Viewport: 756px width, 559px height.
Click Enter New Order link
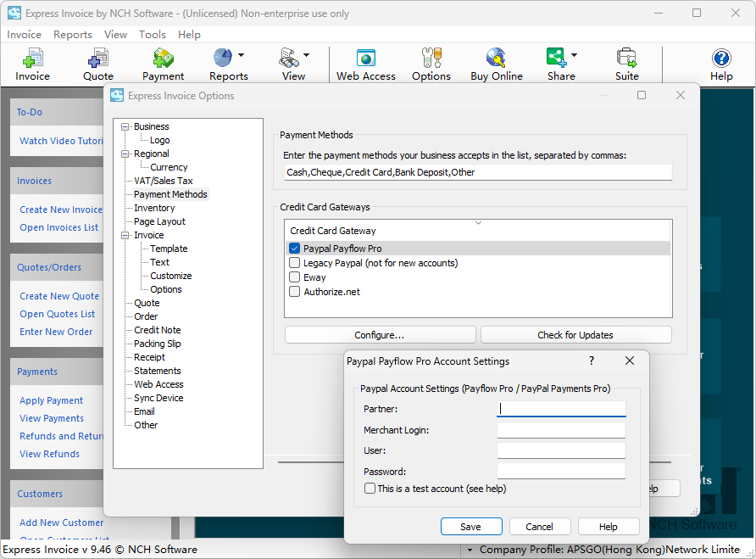[x=56, y=332]
